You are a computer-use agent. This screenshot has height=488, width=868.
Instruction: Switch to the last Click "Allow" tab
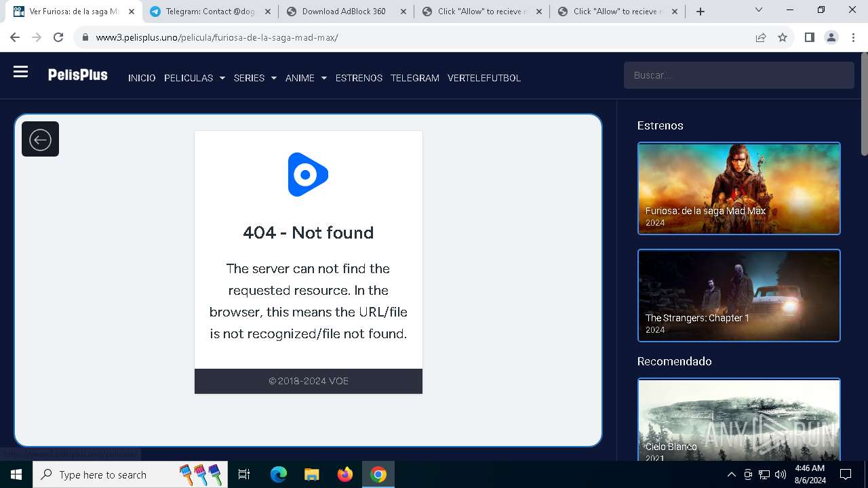pyautogui.click(x=617, y=12)
